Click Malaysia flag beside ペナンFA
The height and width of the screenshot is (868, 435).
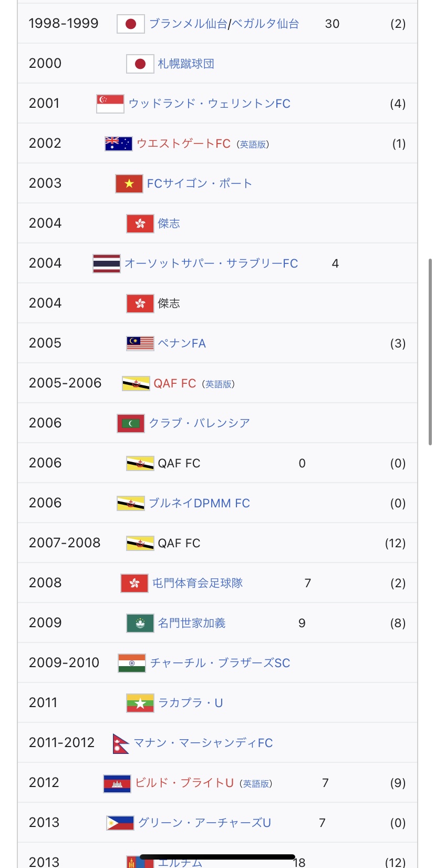(140, 343)
